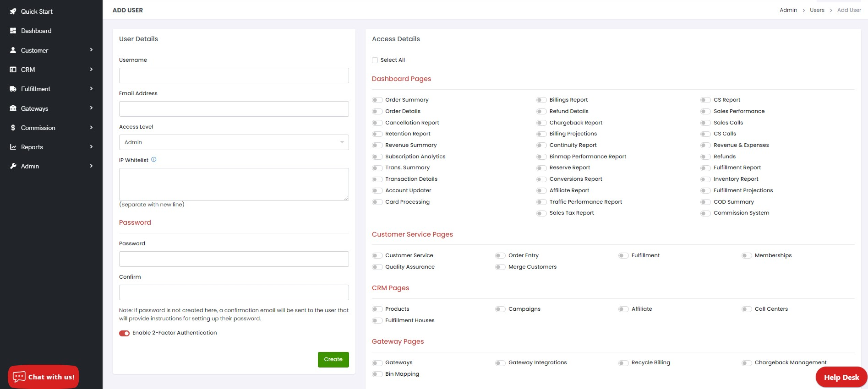This screenshot has width=868, height=389.
Task: Click the Gateways bank icon
Action: [13, 108]
